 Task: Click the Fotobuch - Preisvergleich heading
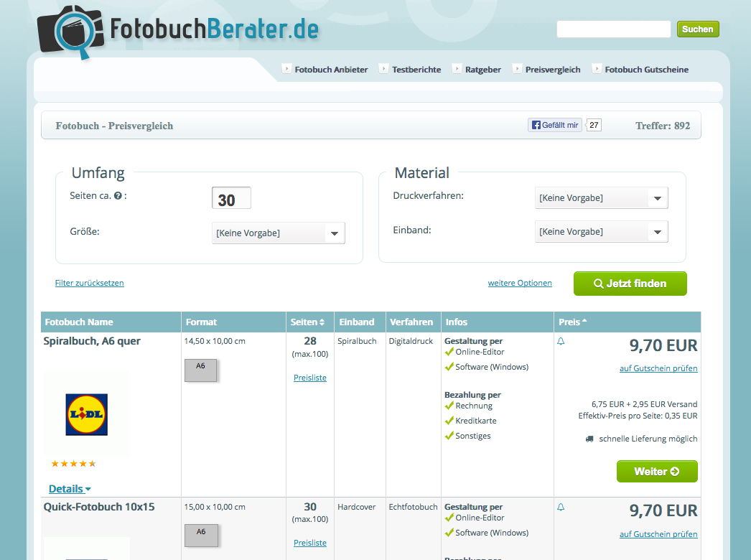(114, 126)
